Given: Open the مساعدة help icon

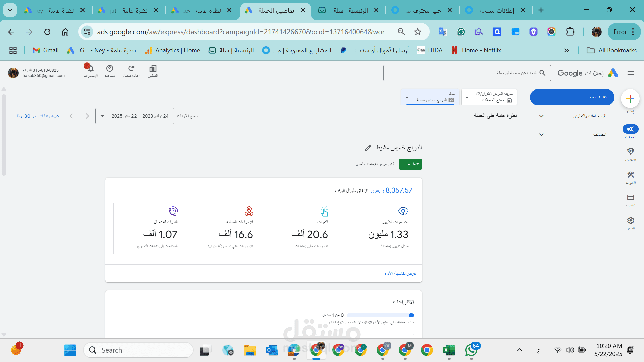Looking at the screenshot, I should [110, 69].
